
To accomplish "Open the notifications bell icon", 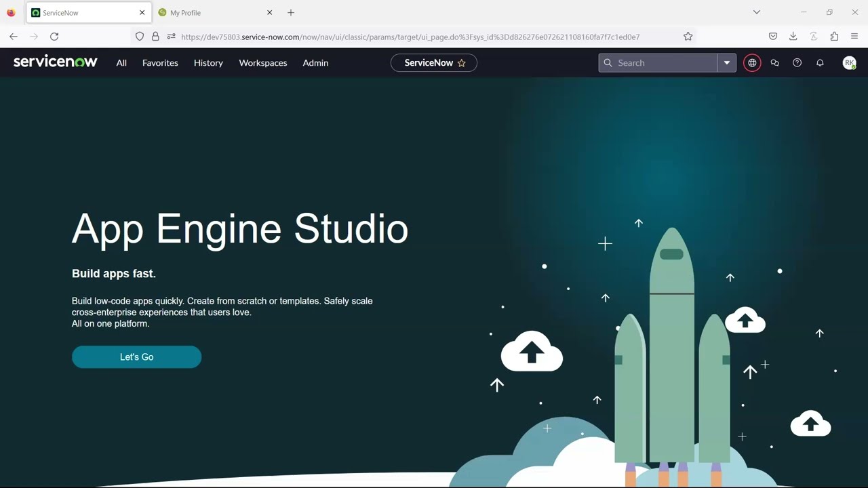I will [x=820, y=62].
